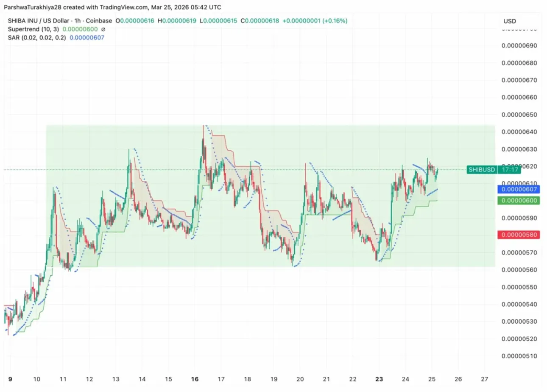Screen dimensions: 547x392
Task: Click the blue SAR price label 0.00000607
Action: click(x=519, y=189)
